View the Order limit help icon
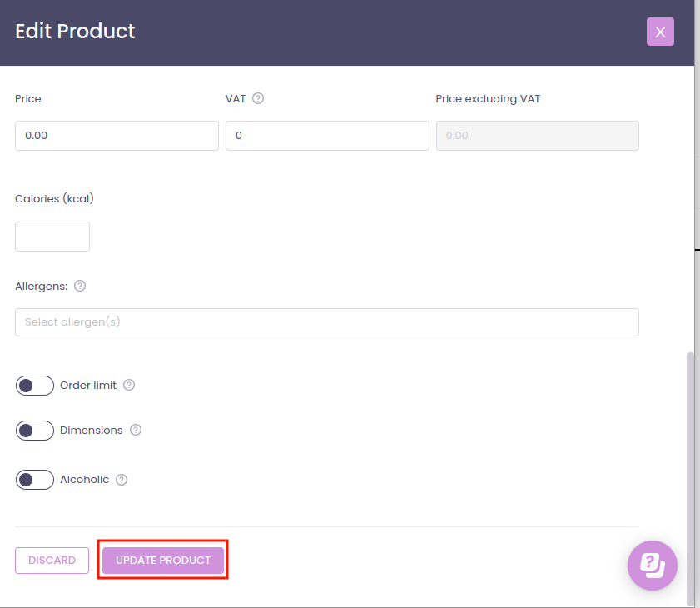The width and height of the screenshot is (700, 608). pyautogui.click(x=129, y=385)
